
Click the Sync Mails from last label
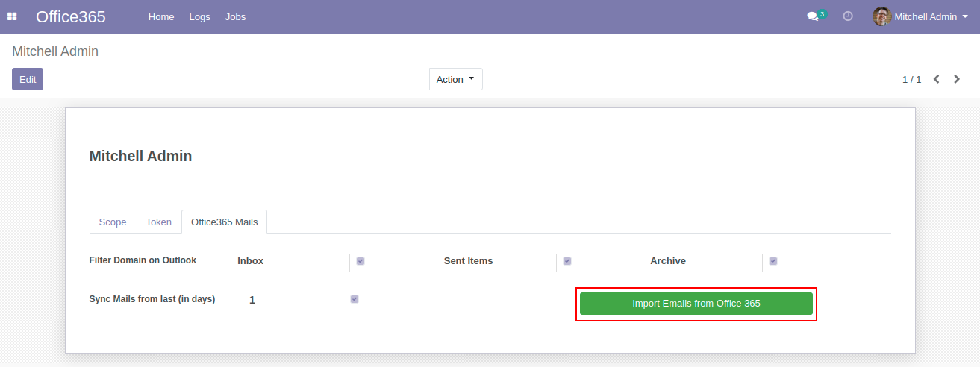pos(152,299)
